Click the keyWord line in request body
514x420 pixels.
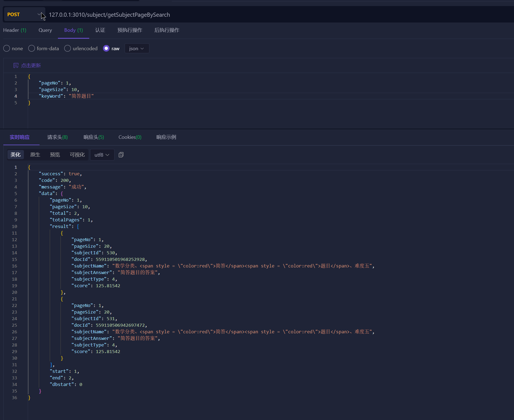[x=66, y=96]
